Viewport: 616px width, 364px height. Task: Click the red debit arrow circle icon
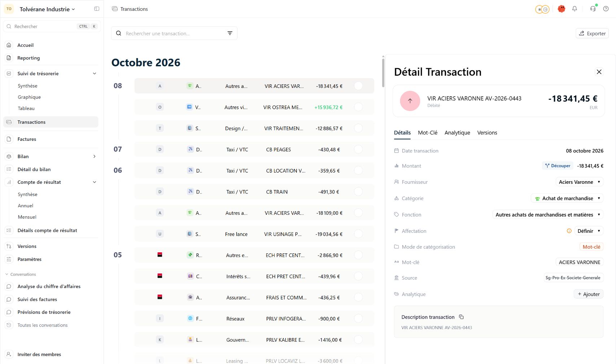point(410,101)
